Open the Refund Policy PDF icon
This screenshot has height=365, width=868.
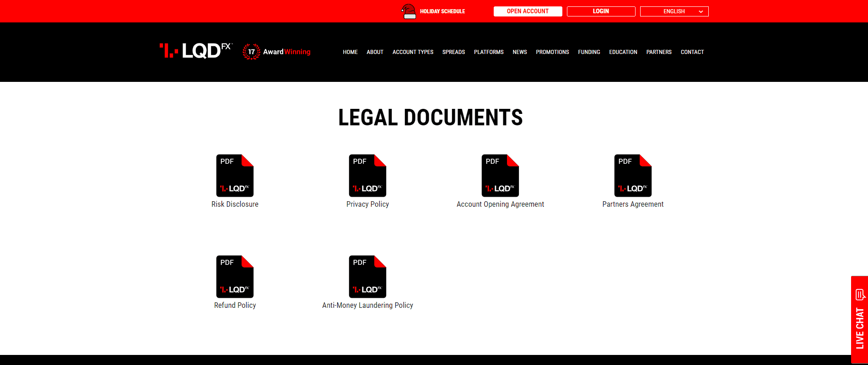(x=235, y=277)
